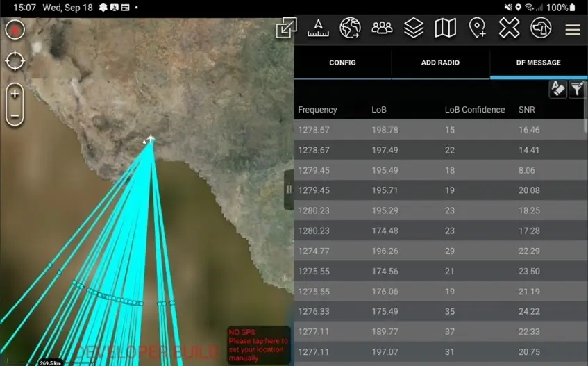Open the contacts group icon

[x=382, y=28]
